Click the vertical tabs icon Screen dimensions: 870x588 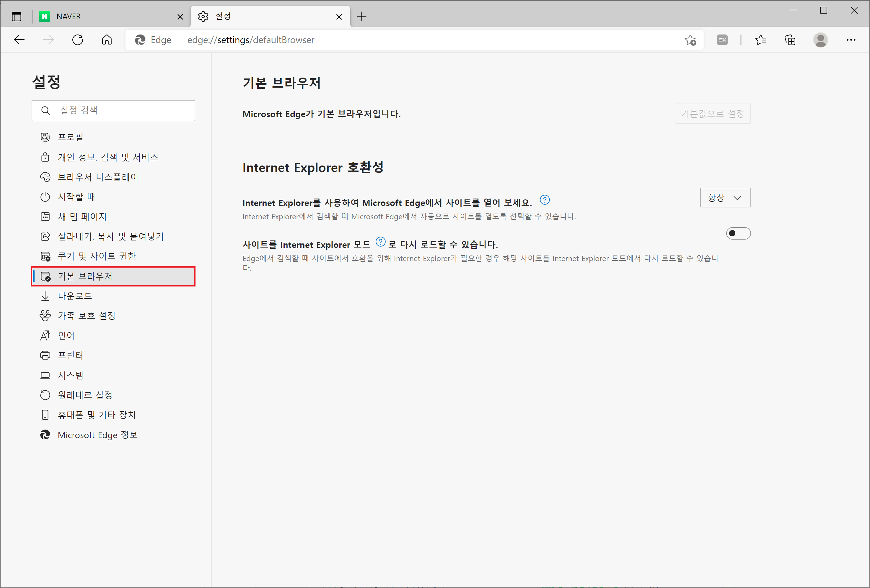[x=17, y=17]
